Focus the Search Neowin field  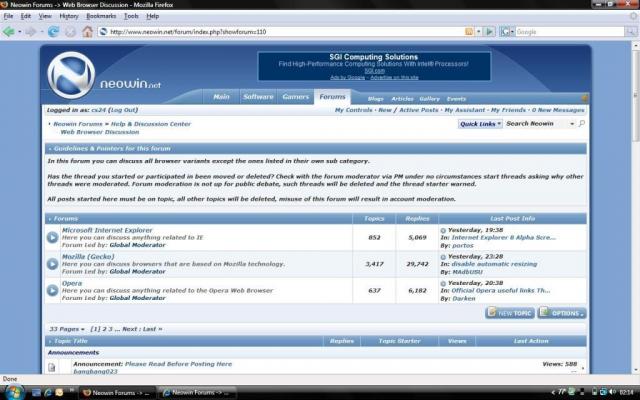pos(536,123)
